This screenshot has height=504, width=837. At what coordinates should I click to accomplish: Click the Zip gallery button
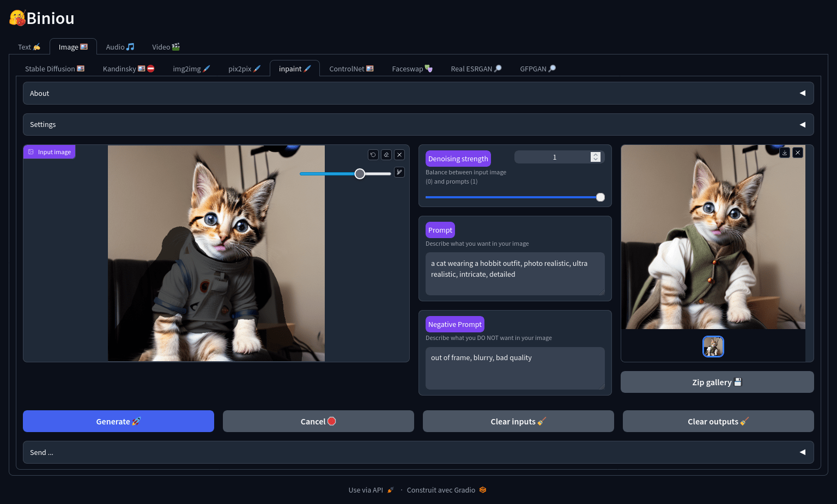click(717, 382)
